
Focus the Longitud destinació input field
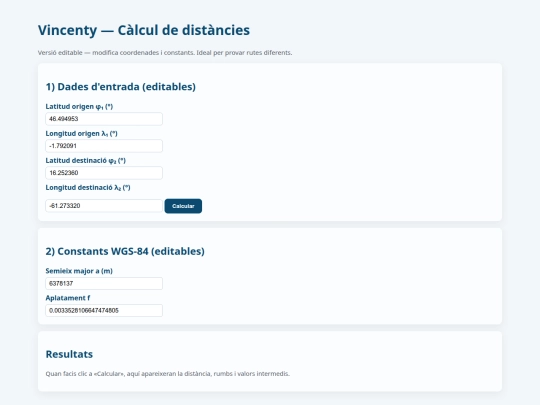pyautogui.click(x=104, y=206)
